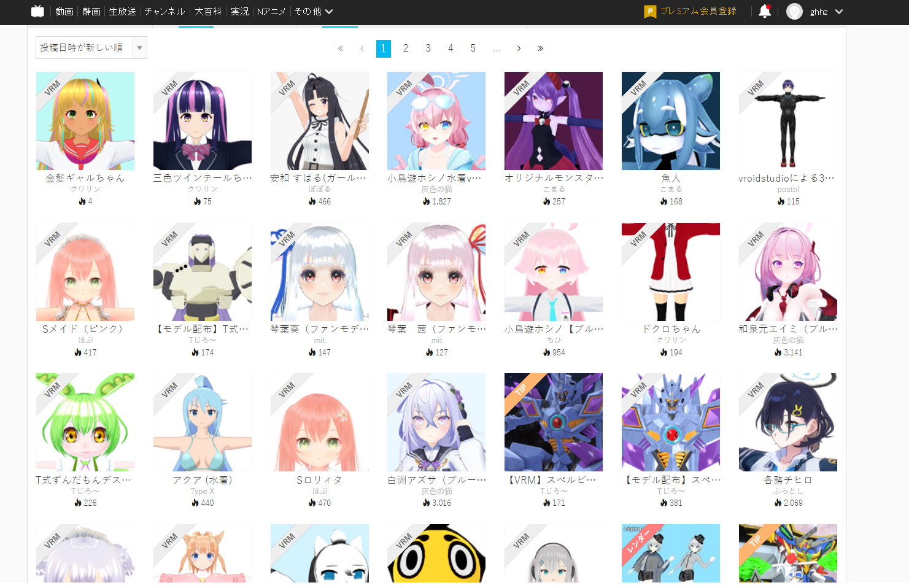This screenshot has height=588, width=909.
Task: Click author ふらとし under 各務チヒロ
Action: click(x=788, y=491)
